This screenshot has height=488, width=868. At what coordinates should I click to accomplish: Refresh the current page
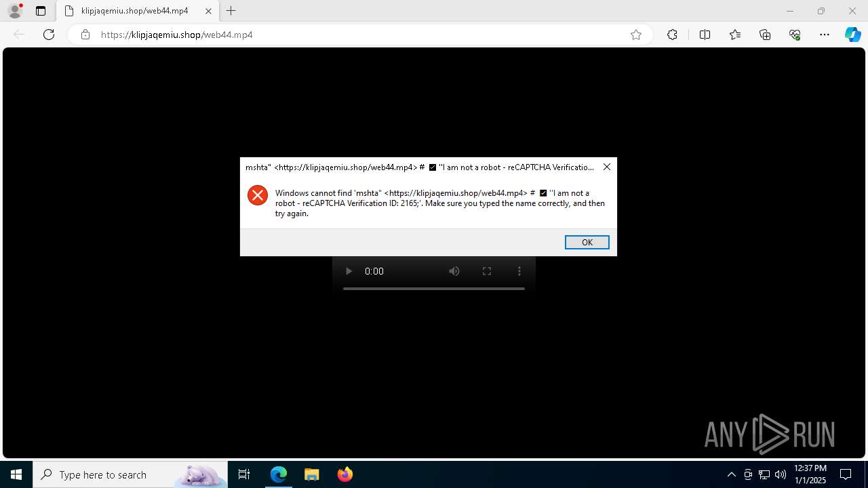pyautogui.click(x=49, y=35)
